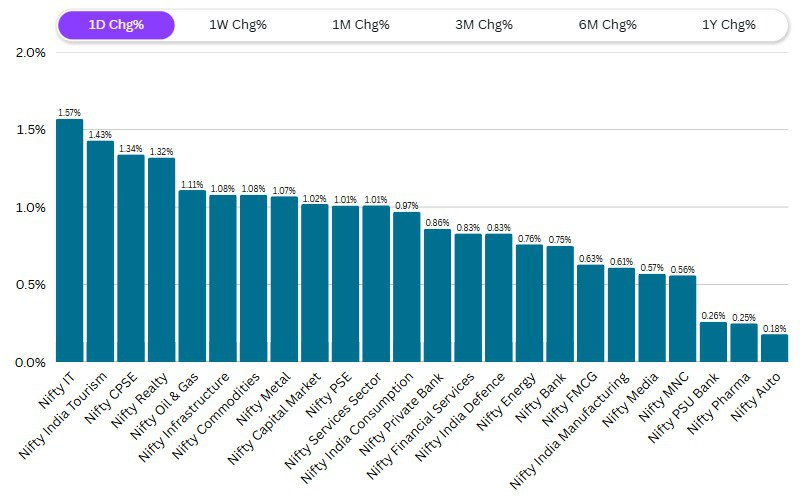The width and height of the screenshot is (804, 503).
Task: Select the 1D Chg% tab
Action: click(x=116, y=25)
